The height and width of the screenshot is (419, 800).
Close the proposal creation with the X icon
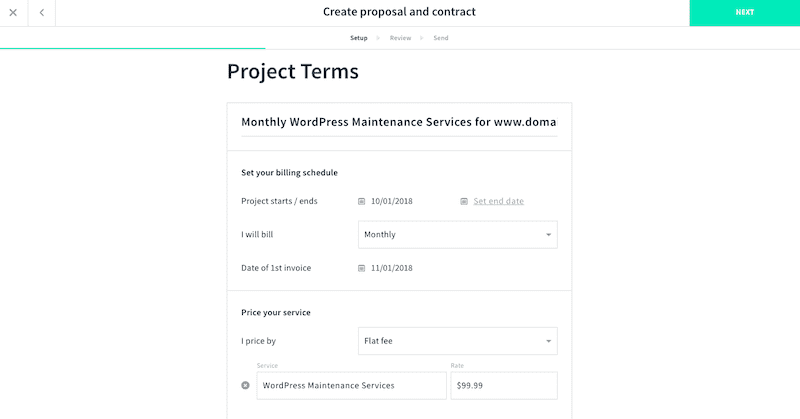pyautogui.click(x=13, y=13)
